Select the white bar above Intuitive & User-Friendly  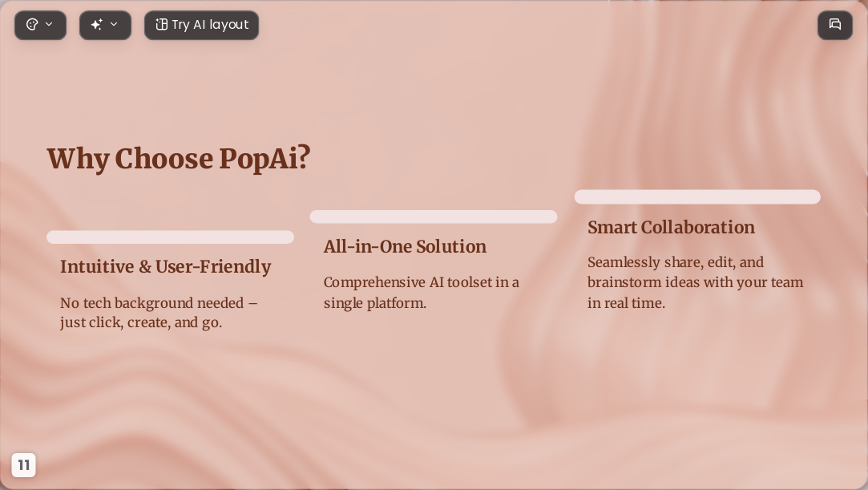(170, 237)
